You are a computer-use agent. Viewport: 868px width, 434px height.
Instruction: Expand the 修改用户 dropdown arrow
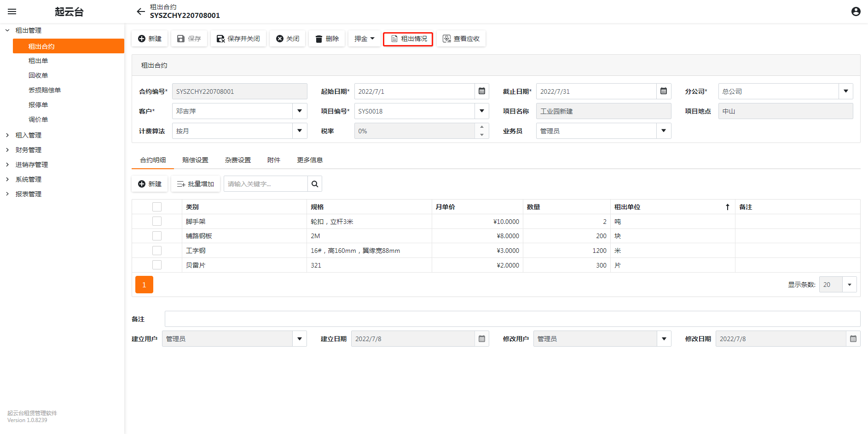tap(664, 339)
